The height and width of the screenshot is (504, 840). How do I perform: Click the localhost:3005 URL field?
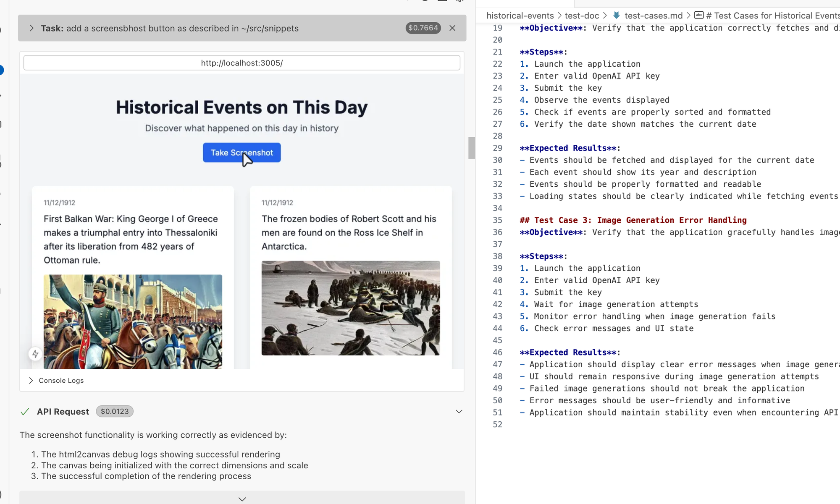point(242,63)
